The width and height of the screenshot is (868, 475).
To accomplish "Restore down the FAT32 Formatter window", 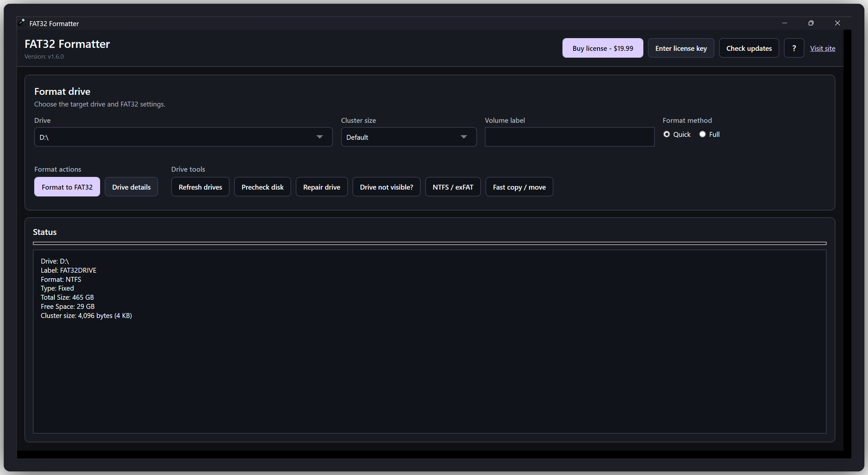I will (x=811, y=23).
